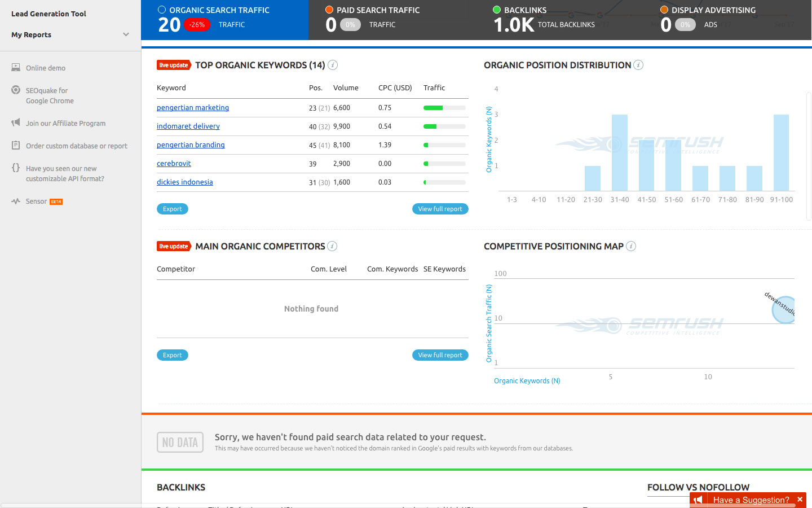812x508 pixels.
Task: Open the pengertian marketing keyword link
Action: [193, 108]
